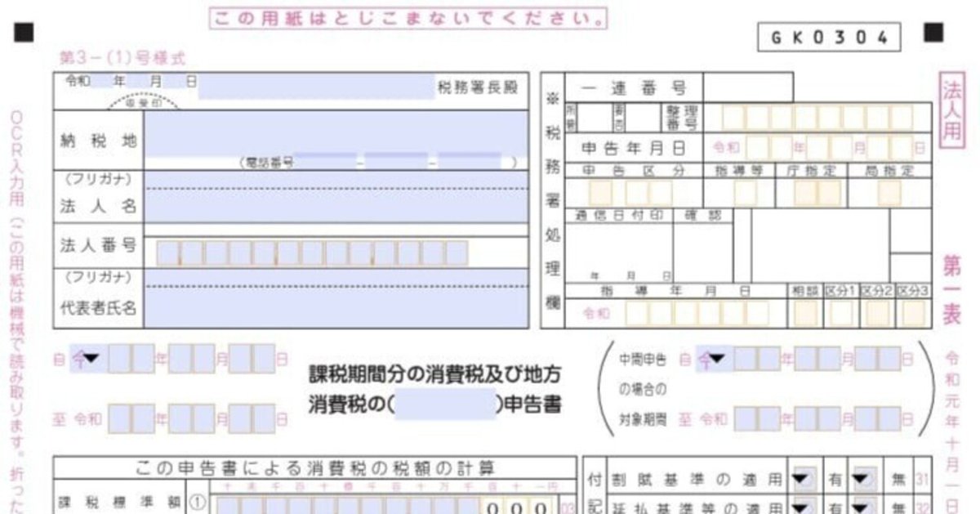Open the era dropdown for the taxable period start date
This screenshot has height=514, width=980.
pos(87,358)
